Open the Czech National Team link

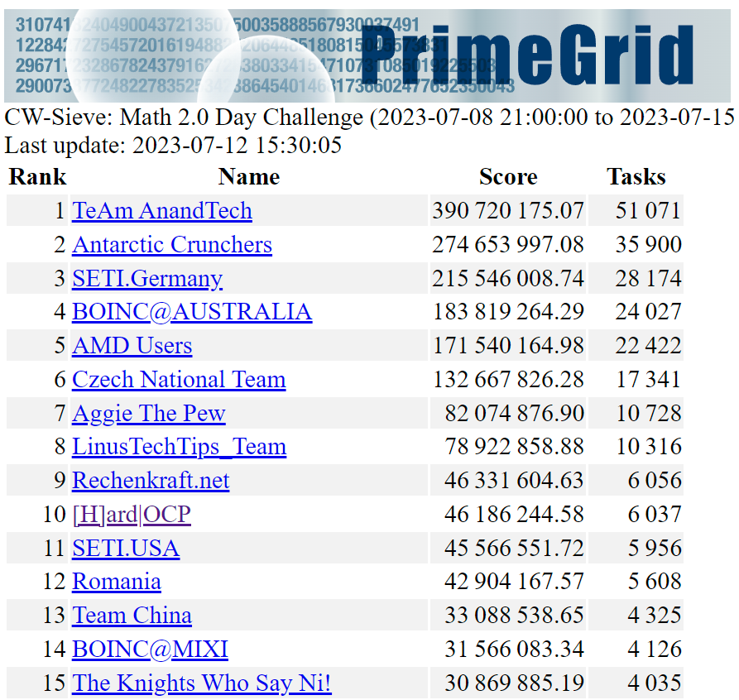[179, 380]
